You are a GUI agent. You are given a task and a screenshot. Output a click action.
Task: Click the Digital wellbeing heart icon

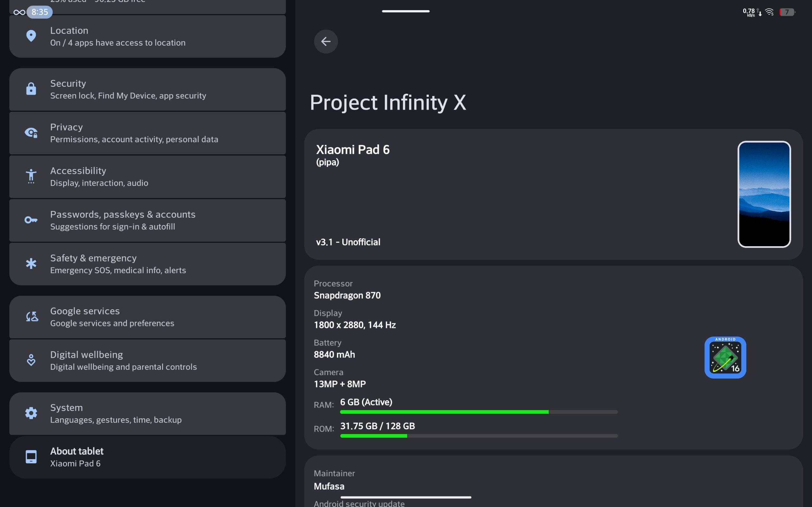pyautogui.click(x=31, y=360)
